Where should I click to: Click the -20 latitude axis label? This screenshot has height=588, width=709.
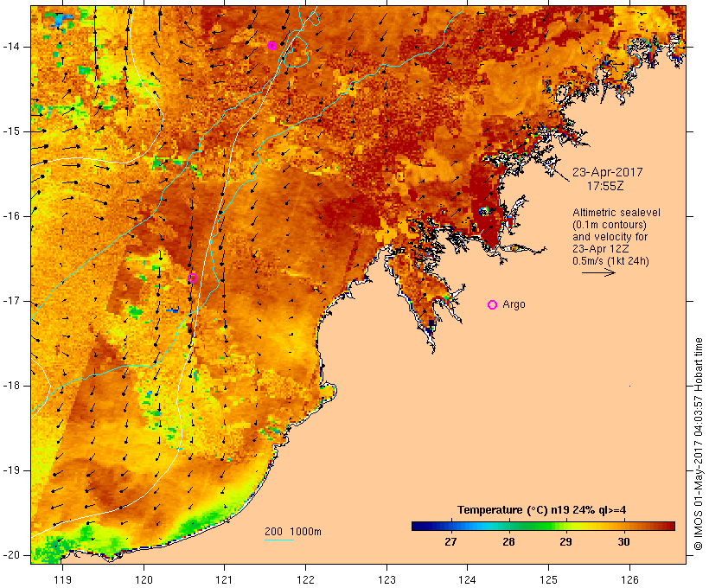pos(11,555)
